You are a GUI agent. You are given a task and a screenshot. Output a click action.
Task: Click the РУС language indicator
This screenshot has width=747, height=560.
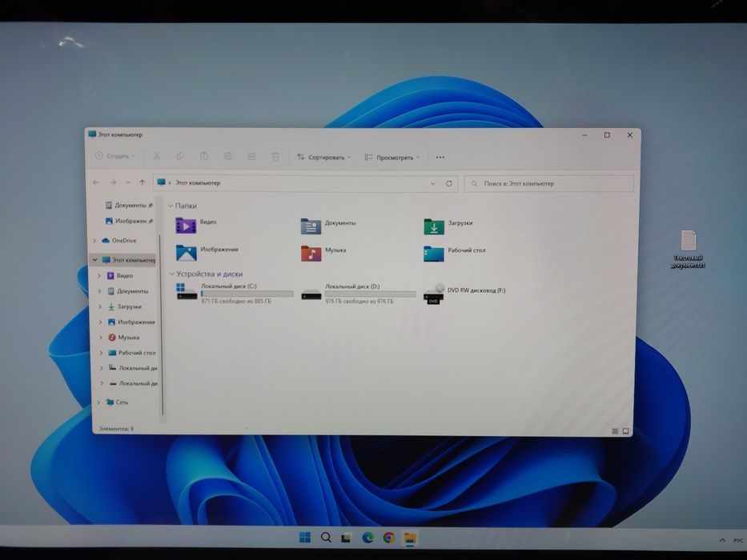pyautogui.click(x=738, y=540)
